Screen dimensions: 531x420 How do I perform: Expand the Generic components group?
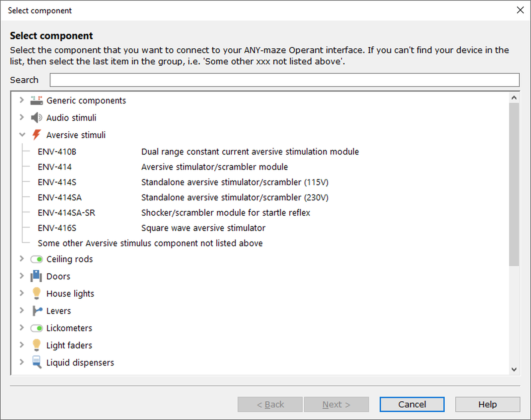click(x=22, y=100)
